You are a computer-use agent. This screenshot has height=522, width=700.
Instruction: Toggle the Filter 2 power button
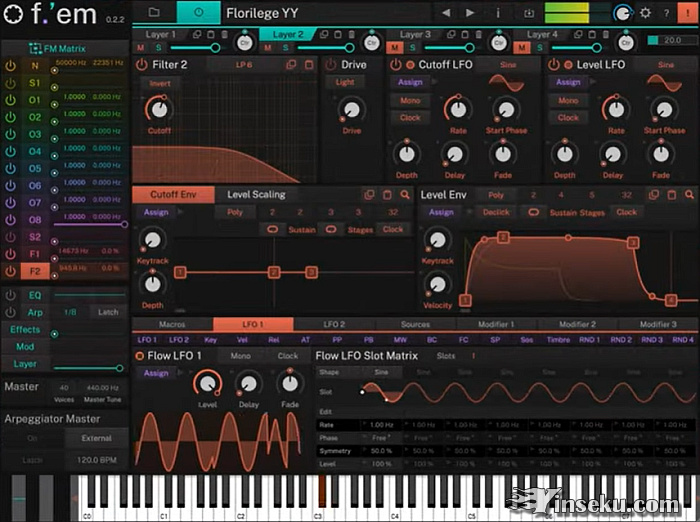tap(141, 65)
